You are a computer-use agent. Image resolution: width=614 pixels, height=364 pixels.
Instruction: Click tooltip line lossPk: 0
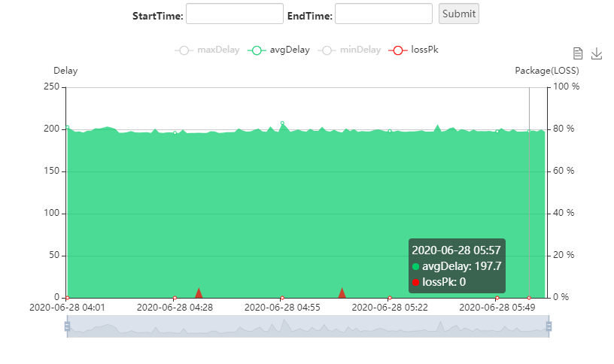click(439, 282)
